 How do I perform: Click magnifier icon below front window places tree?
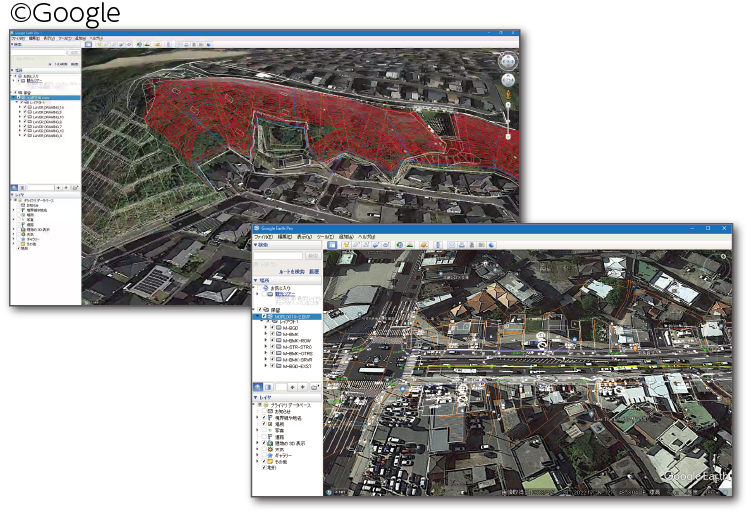(x=258, y=387)
